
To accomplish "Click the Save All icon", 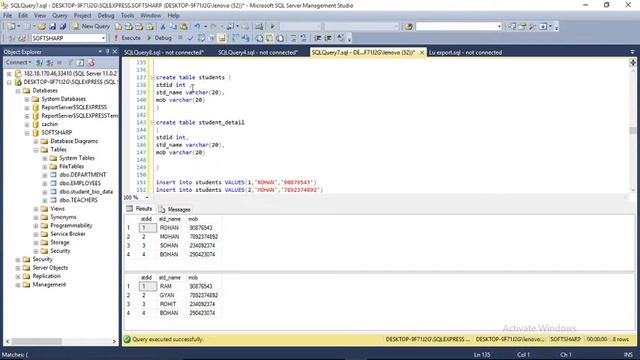I will click(x=63, y=27).
